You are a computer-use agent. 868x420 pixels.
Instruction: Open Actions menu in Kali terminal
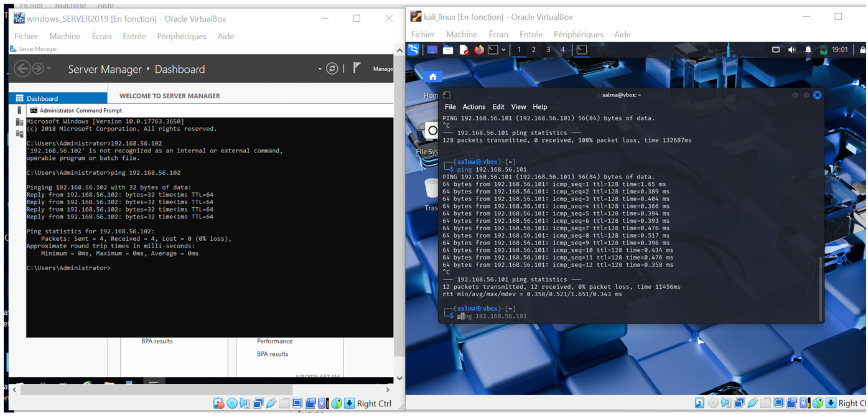point(474,107)
